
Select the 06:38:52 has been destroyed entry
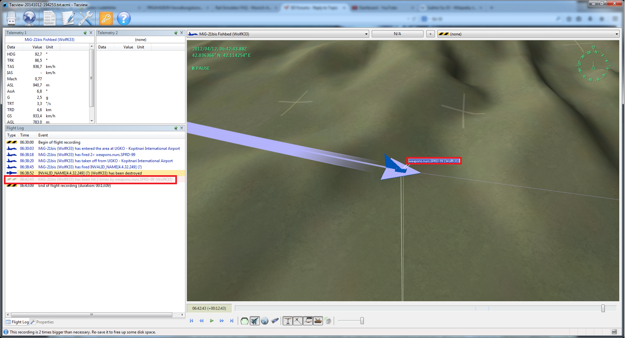[x=95, y=173]
